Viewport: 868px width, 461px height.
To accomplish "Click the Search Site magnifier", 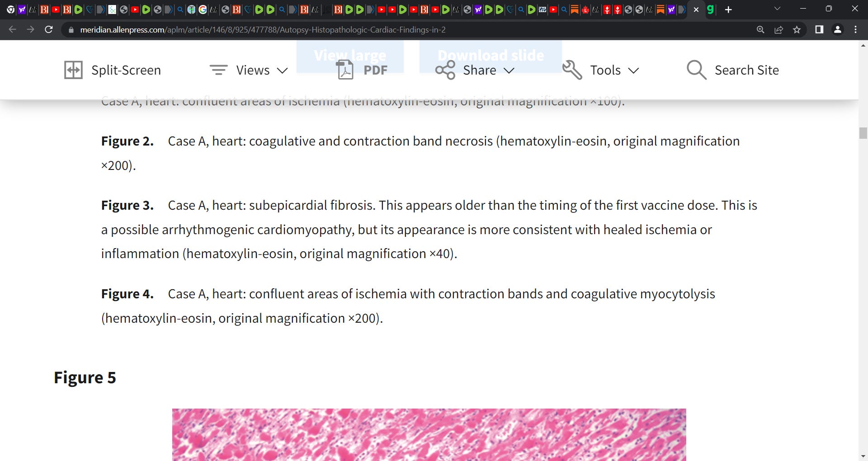I will click(696, 70).
